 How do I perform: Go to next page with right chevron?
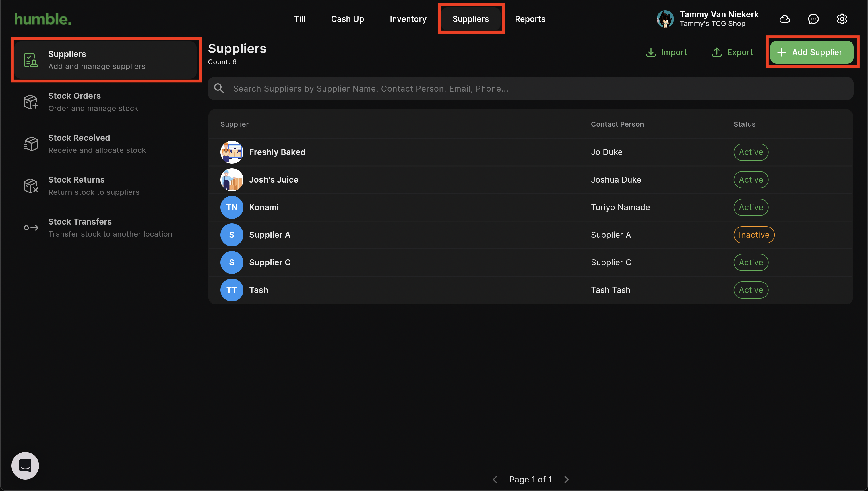(566, 479)
